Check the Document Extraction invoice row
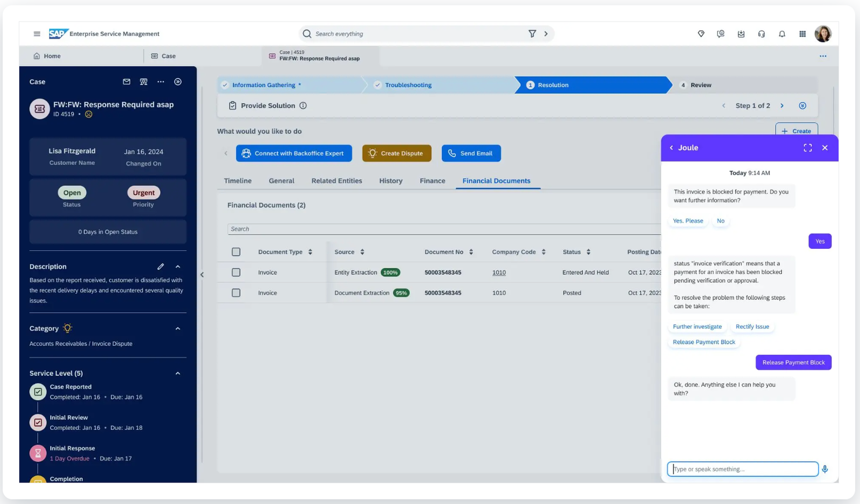The image size is (860, 504). (236, 293)
